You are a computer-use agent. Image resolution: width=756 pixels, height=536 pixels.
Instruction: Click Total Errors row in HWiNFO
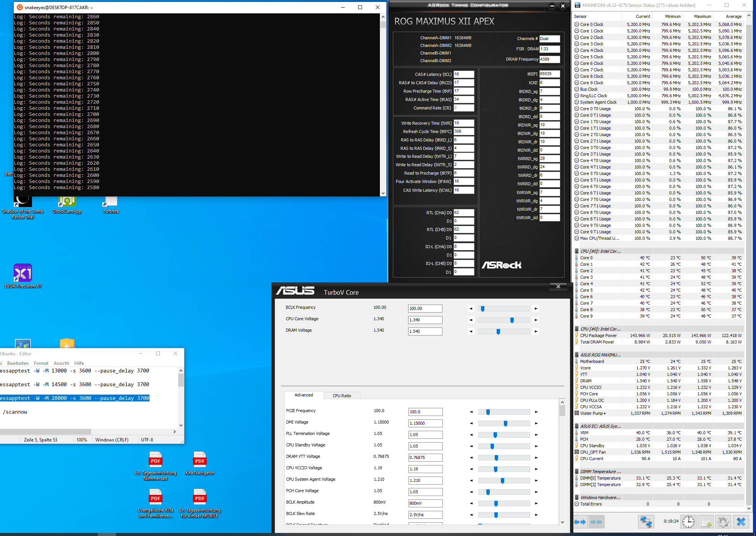[659, 504]
